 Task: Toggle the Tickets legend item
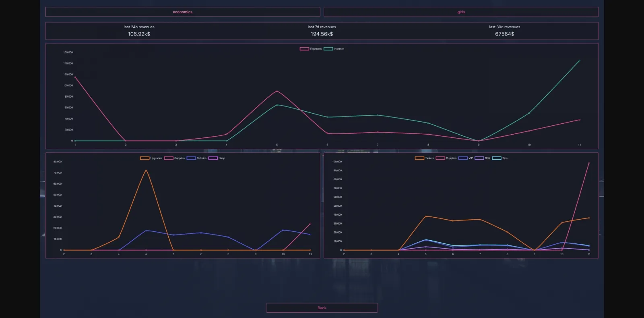(425, 158)
